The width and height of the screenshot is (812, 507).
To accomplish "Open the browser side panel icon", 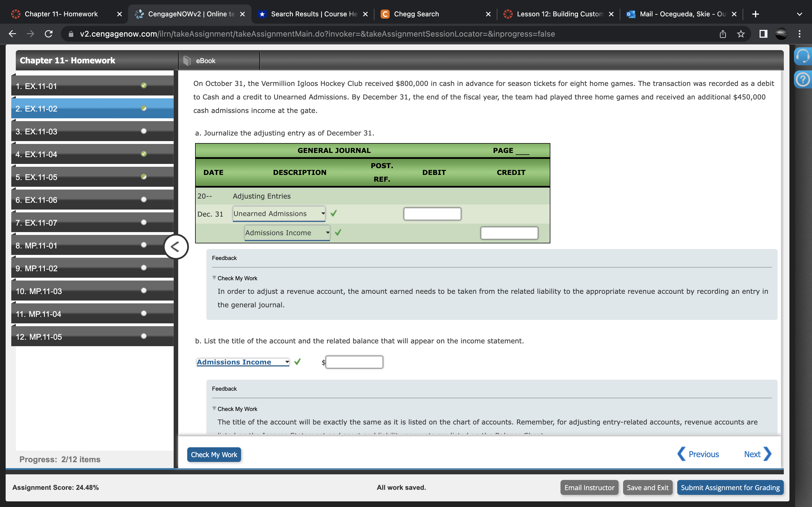I will [763, 34].
